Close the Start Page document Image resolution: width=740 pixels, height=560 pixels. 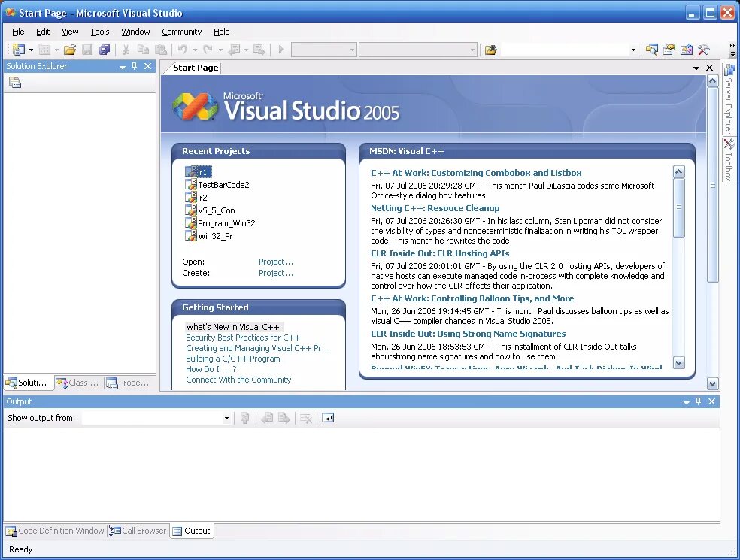[x=709, y=68]
